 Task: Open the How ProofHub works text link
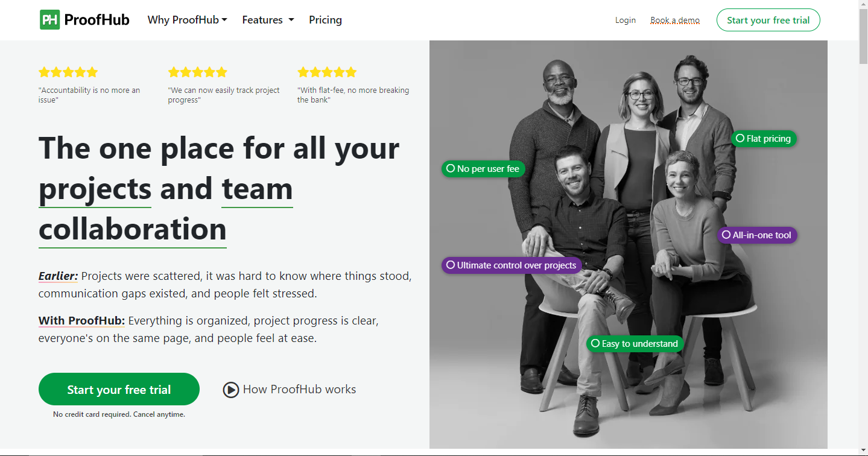pos(299,390)
